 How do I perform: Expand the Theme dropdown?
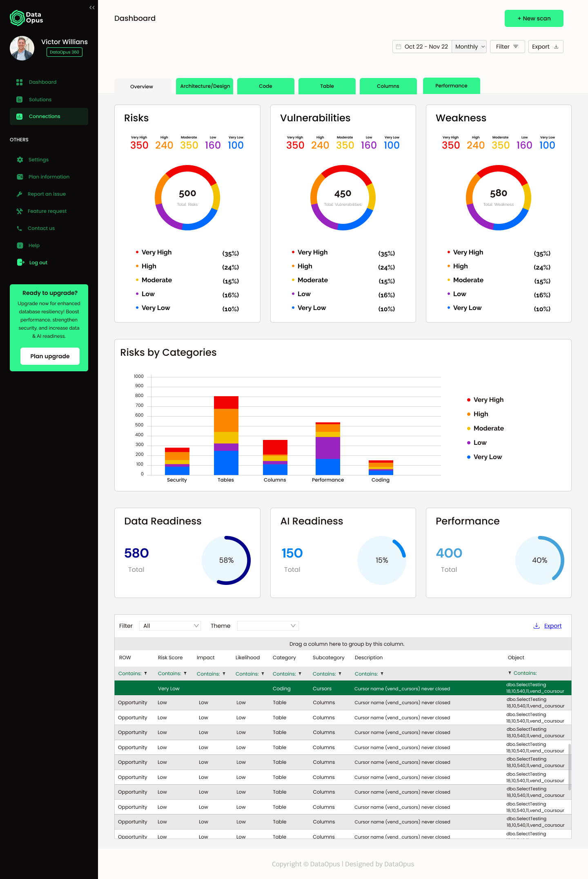pos(268,626)
